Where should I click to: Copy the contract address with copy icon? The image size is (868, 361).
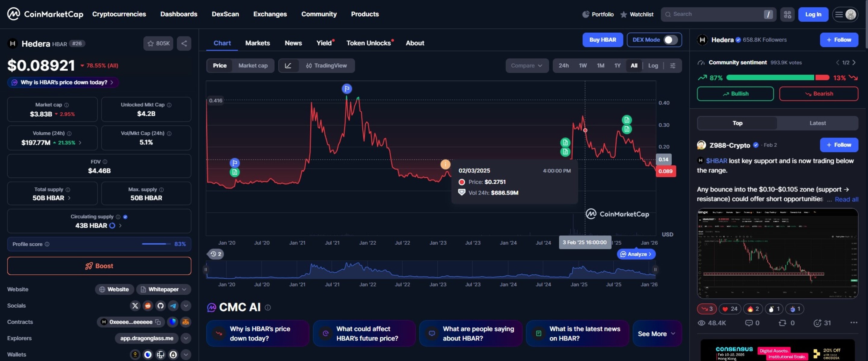[x=158, y=322]
